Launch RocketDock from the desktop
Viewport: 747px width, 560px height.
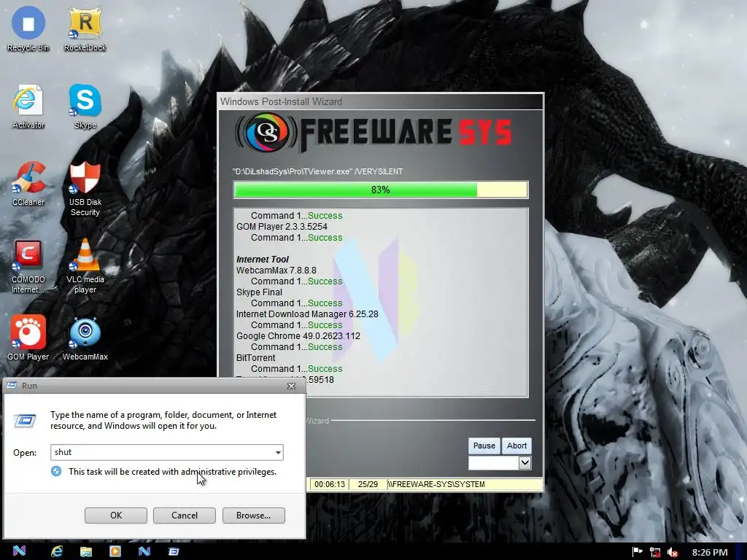click(85, 28)
